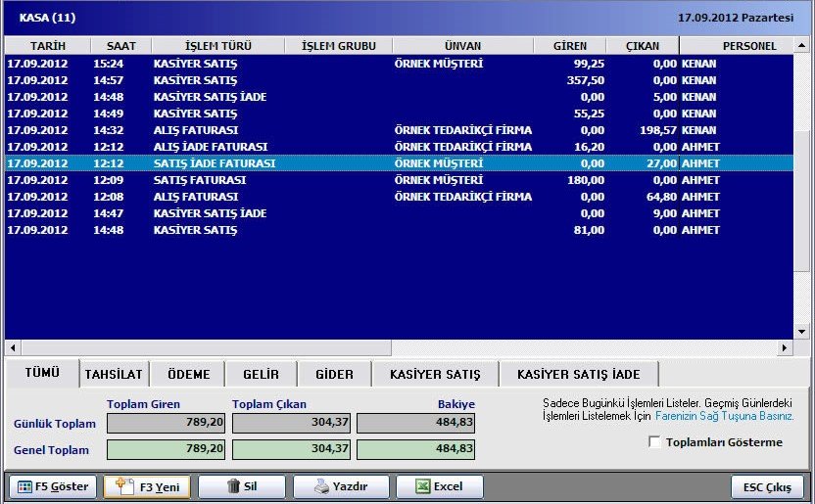Viewport: 815px width, 504px height.
Task: Click the grid icon on F5 Göster
Action: tap(24, 486)
